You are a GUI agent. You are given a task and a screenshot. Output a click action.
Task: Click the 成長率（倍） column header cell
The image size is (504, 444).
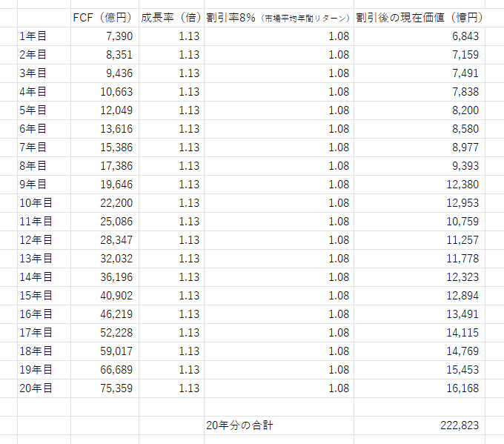[171, 18]
